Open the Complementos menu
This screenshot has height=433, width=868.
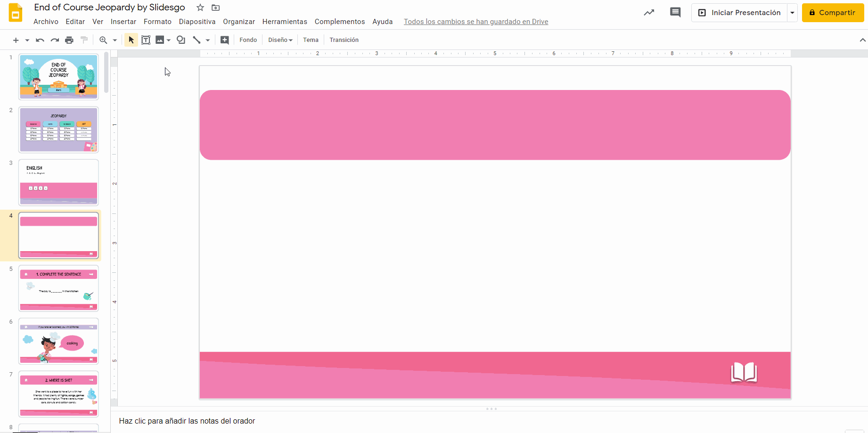340,22
